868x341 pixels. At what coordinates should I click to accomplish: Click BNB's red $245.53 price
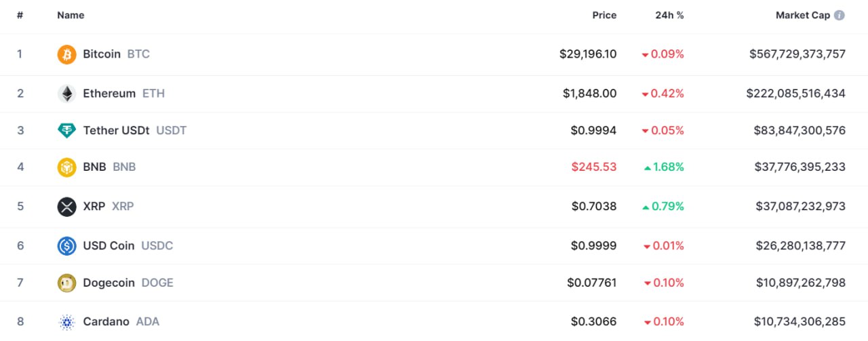click(594, 167)
